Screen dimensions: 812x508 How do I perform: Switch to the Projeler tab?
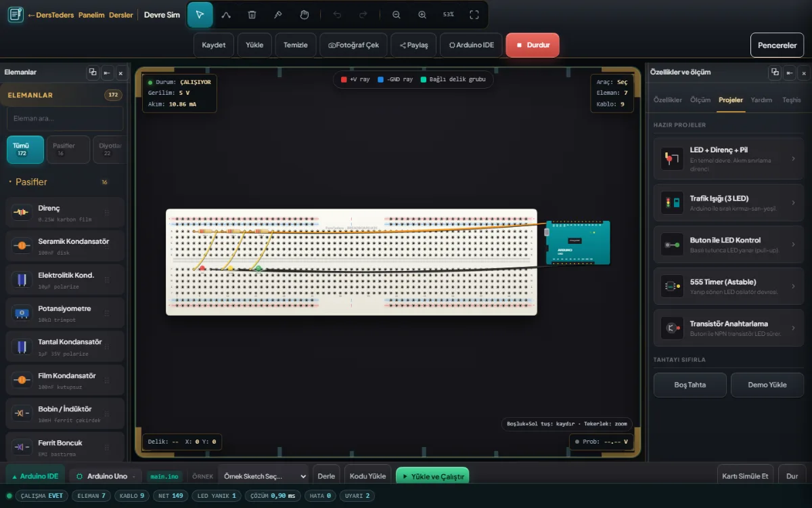pyautogui.click(x=731, y=100)
